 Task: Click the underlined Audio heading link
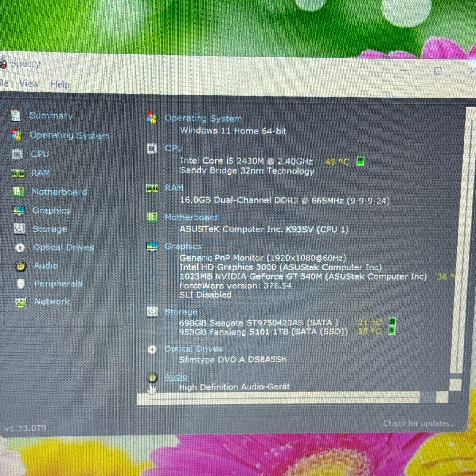[x=176, y=377]
